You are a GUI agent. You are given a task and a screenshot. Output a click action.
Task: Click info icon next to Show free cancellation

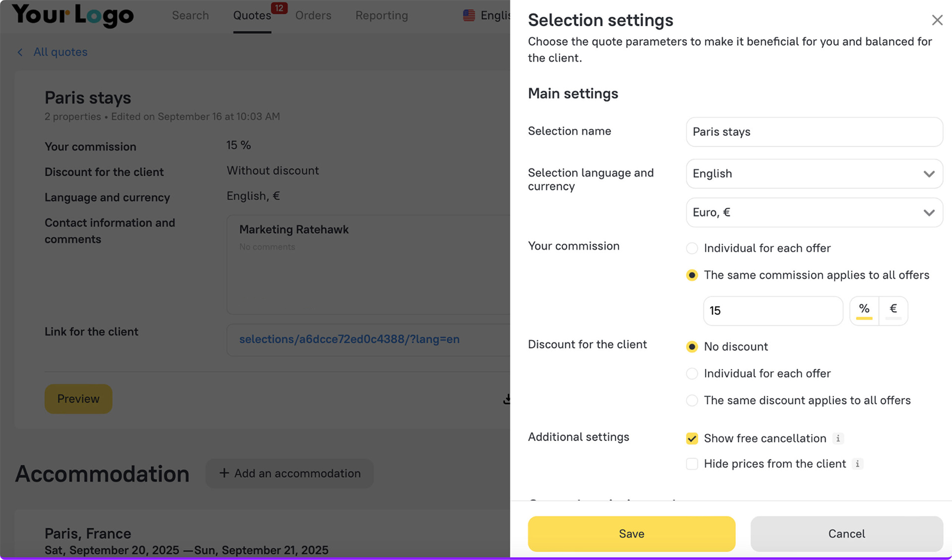pyautogui.click(x=838, y=439)
